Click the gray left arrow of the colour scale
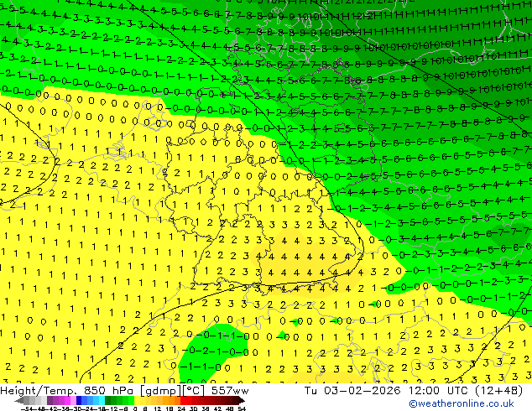The image size is (532, 411). click(x=19, y=400)
